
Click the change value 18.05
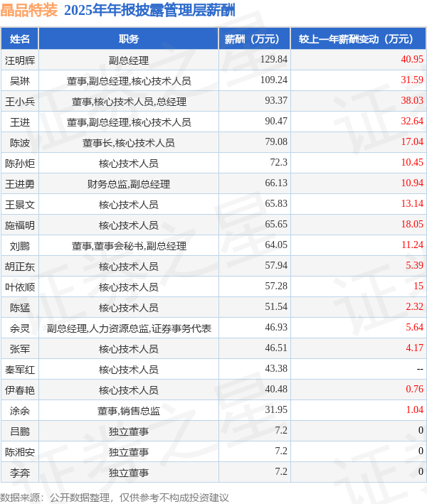(x=412, y=224)
